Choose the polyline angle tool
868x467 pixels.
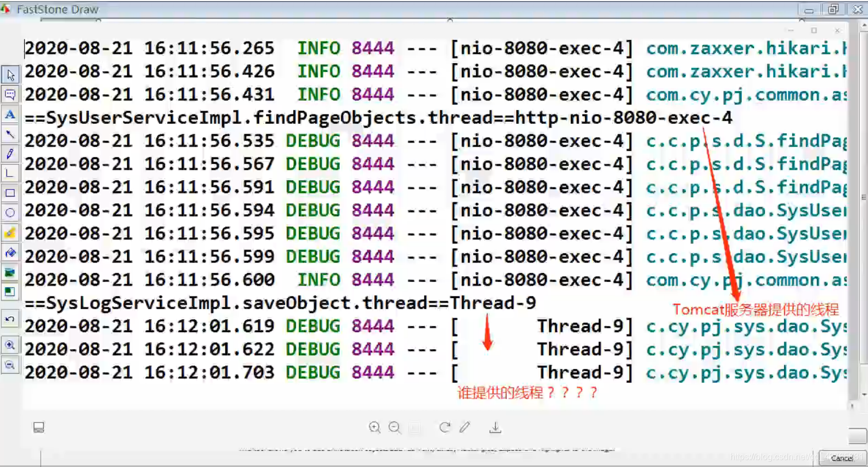click(10, 174)
